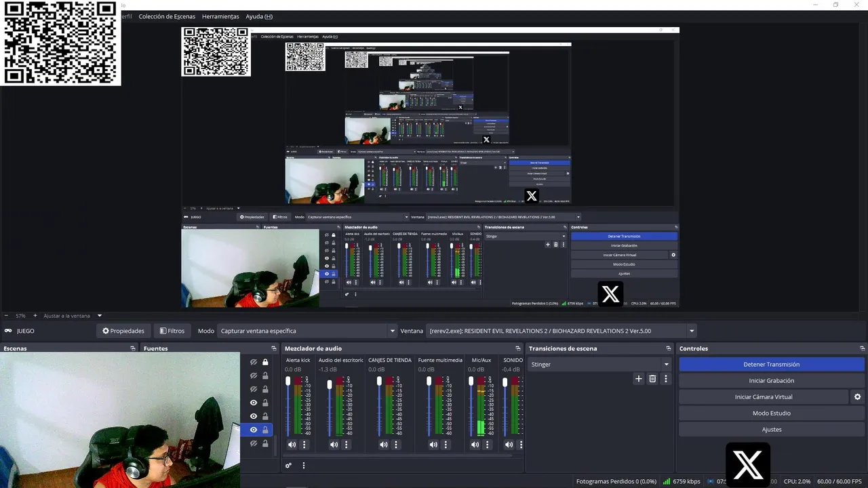Adjust the Mic/Aux volume slider

click(x=471, y=406)
